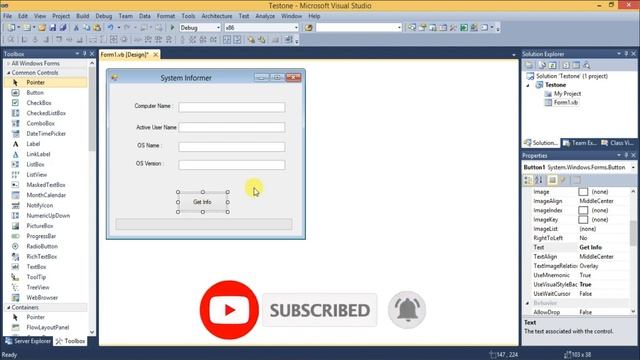Open the Architecture menu
This screenshot has height=360, width=640.
click(217, 16)
